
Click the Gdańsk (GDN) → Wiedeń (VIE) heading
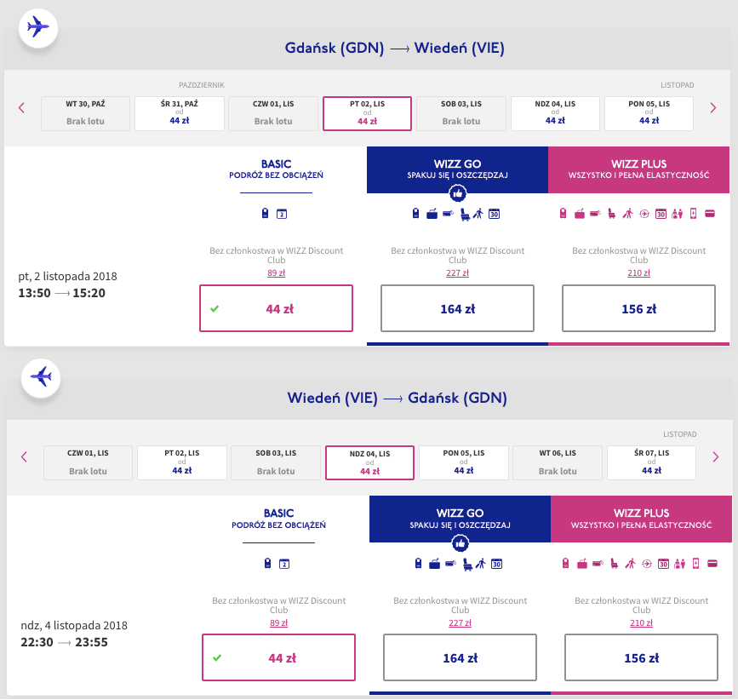[394, 48]
